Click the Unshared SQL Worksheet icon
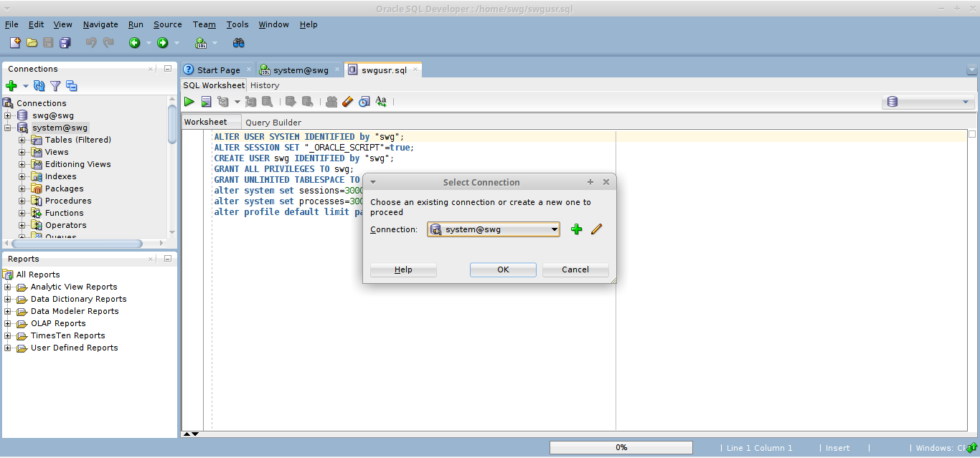This screenshot has width=980, height=458. click(331, 102)
